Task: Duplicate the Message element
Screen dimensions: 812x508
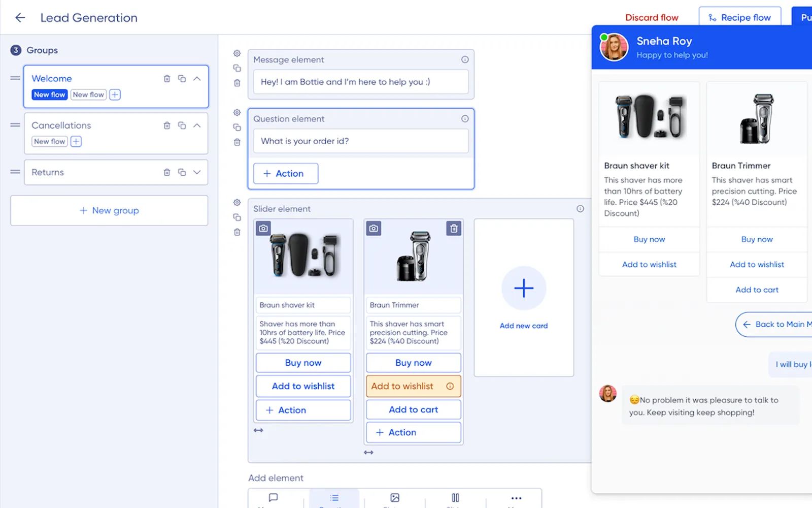Action: [237, 68]
